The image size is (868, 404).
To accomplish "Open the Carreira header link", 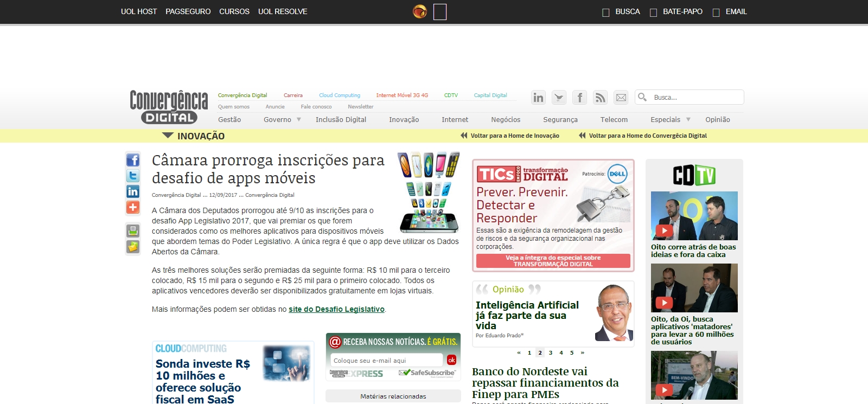I will pyautogui.click(x=293, y=95).
